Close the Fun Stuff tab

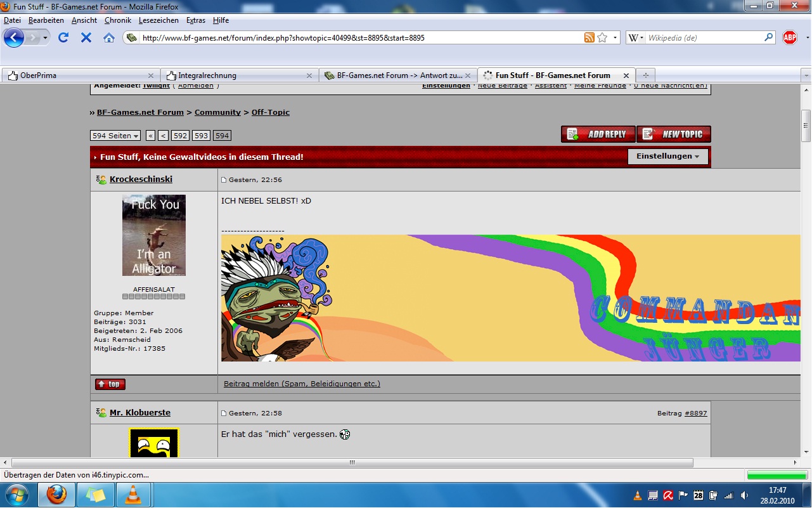626,75
